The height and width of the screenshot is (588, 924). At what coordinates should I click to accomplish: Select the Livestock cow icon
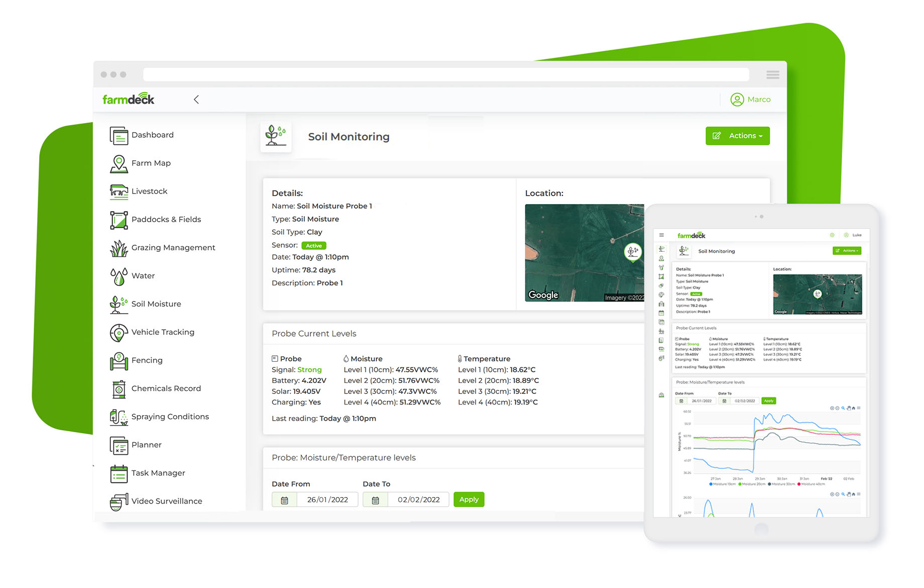coord(119,191)
